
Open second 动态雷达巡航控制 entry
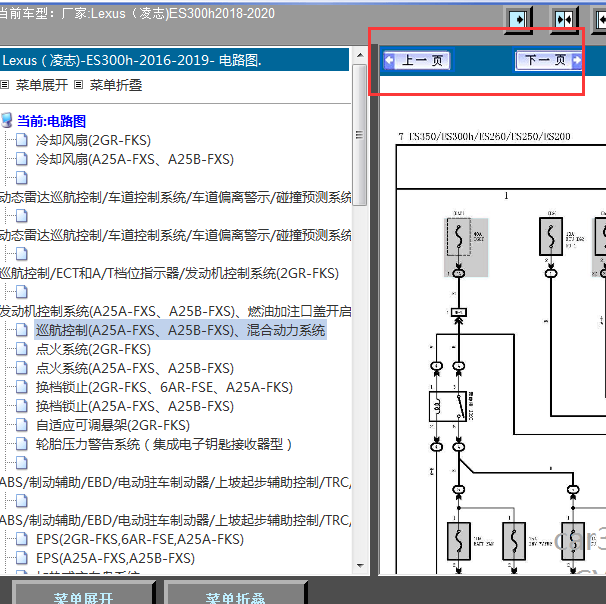(x=176, y=235)
